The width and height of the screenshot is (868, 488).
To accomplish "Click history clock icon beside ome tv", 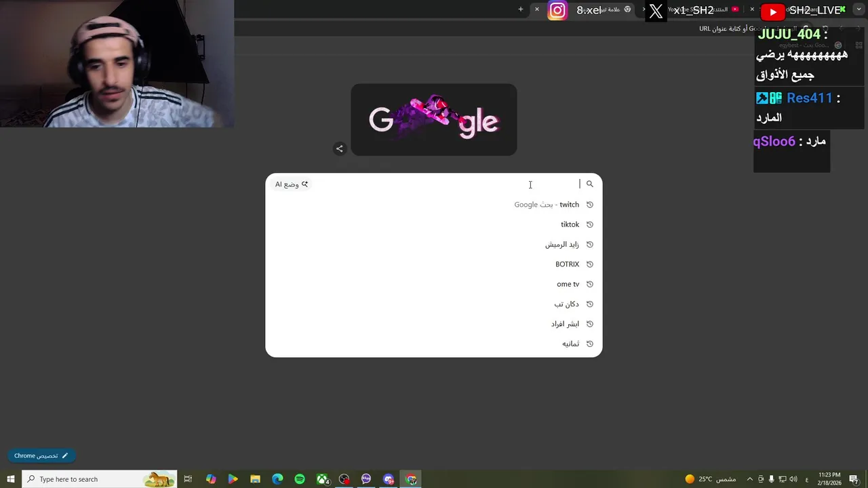I will point(590,284).
